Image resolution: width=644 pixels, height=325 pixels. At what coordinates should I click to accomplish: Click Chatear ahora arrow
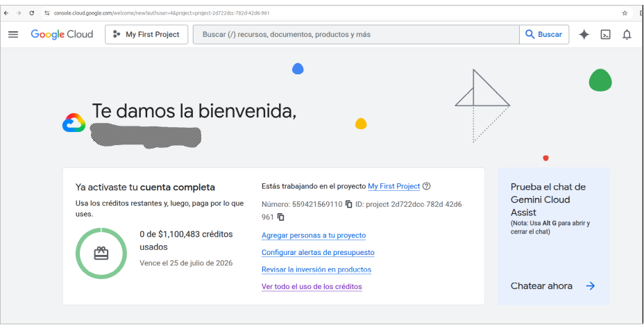[590, 286]
